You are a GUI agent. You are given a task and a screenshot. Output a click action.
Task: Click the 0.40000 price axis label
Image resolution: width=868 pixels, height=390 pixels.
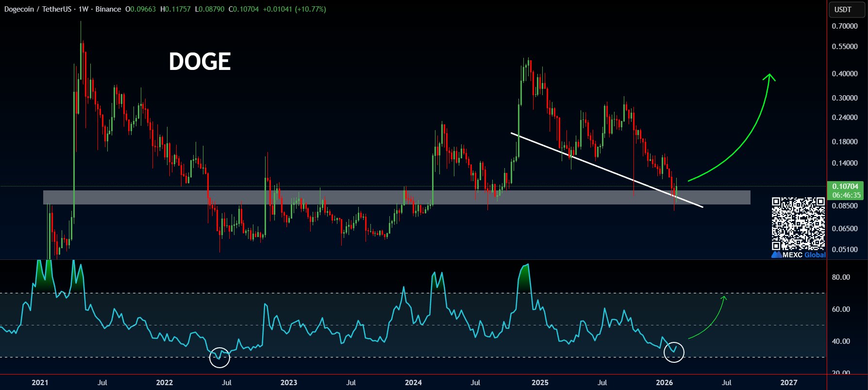click(845, 74)
